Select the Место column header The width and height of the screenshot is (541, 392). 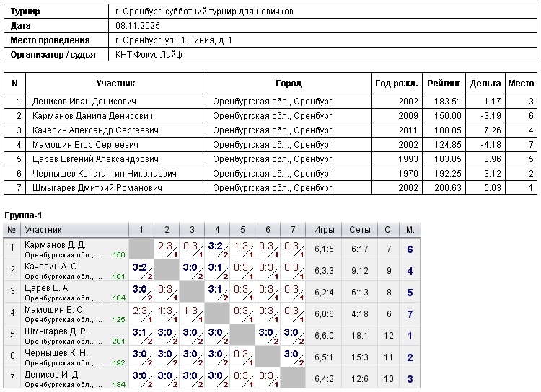(521, 84)
